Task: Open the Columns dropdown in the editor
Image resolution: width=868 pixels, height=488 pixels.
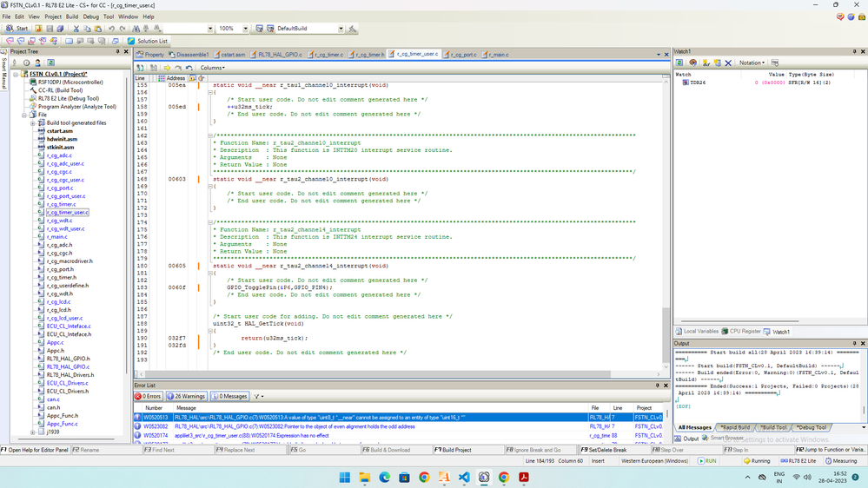Action: tap(213, 68)
